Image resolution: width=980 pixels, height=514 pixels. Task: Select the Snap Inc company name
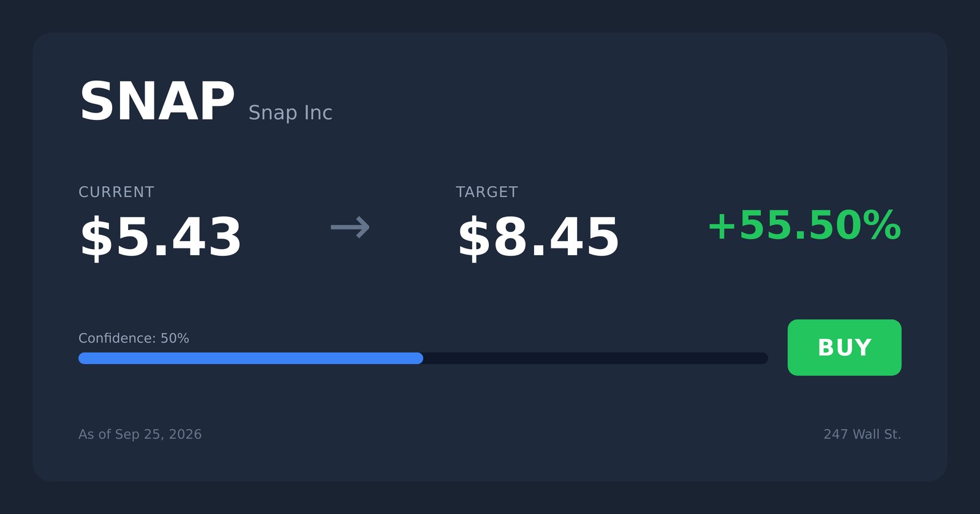pyautogui.click(x=290, y=113)
